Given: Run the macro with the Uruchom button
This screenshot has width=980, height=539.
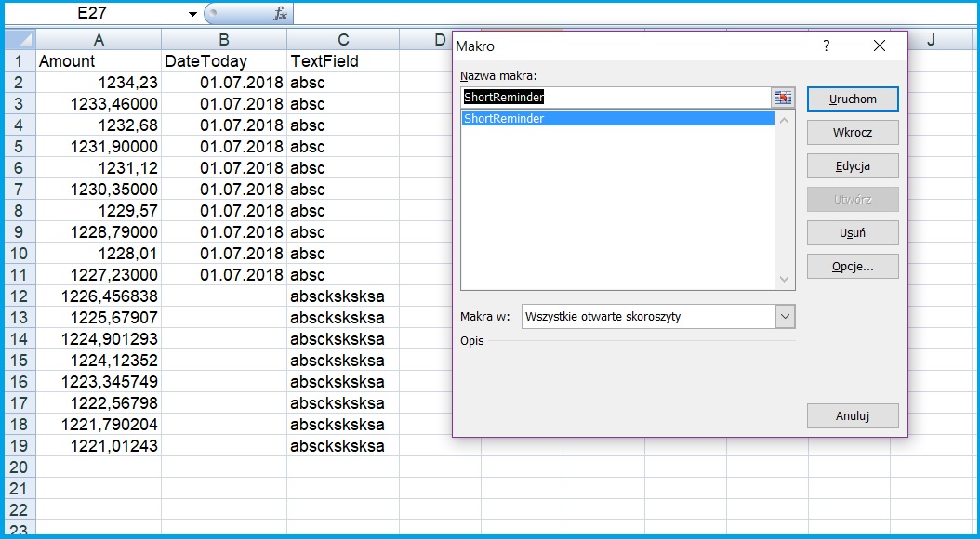Looking at the screenshot, I should 853,99.
